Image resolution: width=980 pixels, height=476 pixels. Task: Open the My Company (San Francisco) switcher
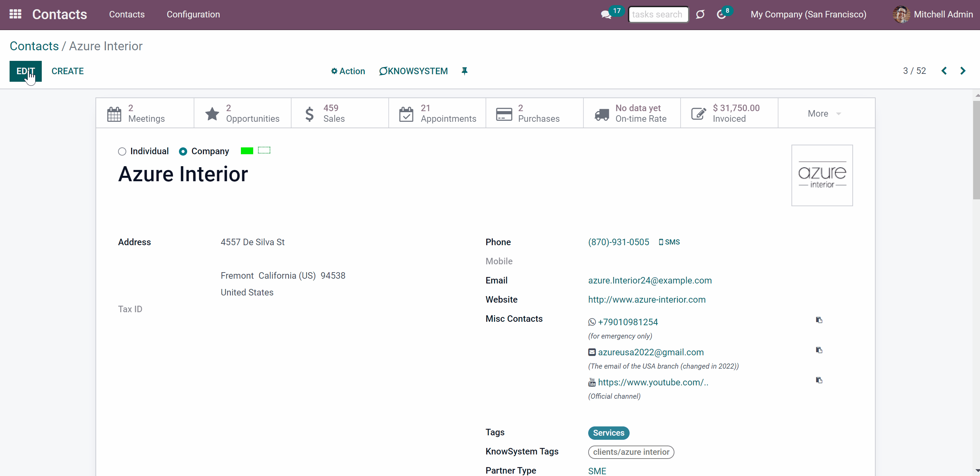[x=809, y=14]
